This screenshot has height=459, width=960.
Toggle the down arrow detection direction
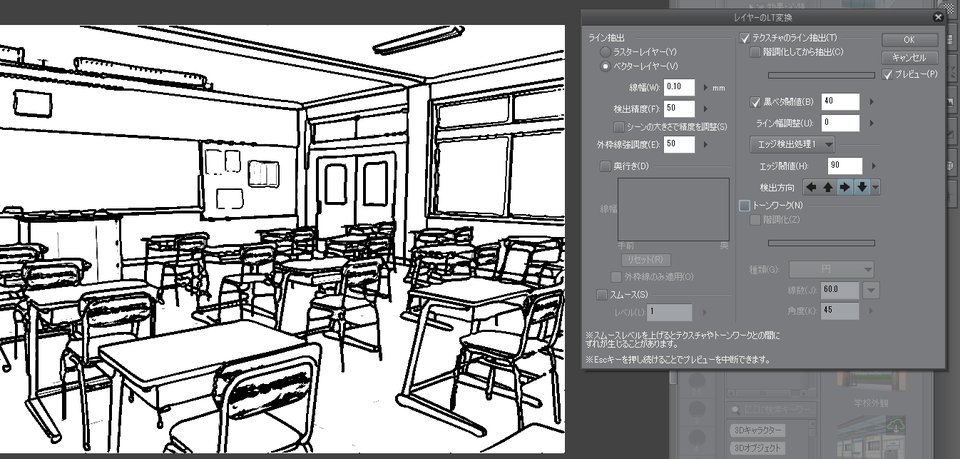(861, 187)
